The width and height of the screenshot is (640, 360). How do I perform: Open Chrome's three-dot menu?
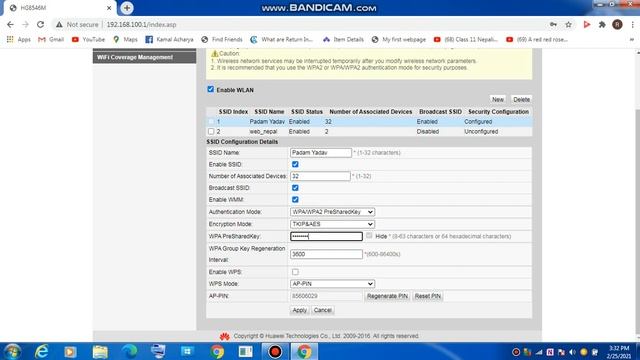(x=632, y=24)
